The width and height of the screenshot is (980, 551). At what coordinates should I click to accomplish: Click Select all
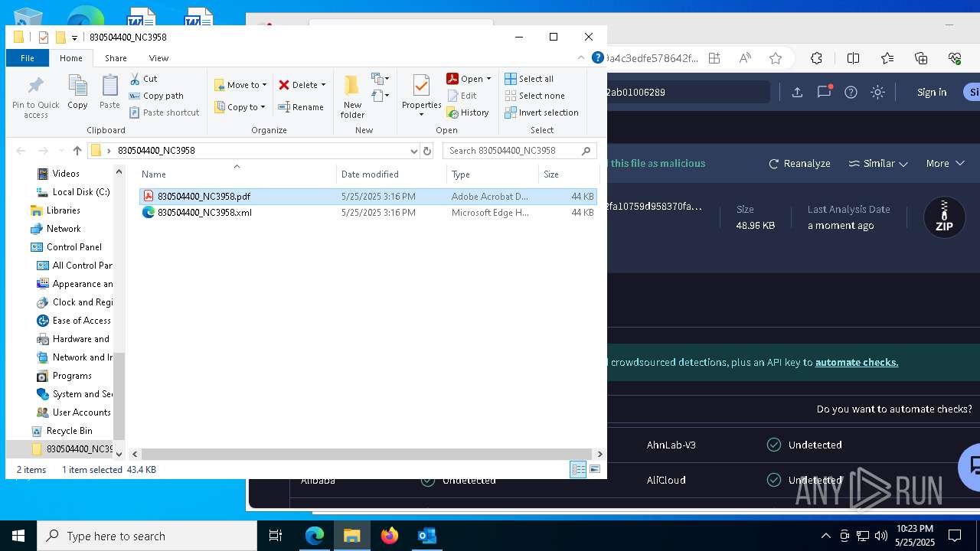click(529, 79)
